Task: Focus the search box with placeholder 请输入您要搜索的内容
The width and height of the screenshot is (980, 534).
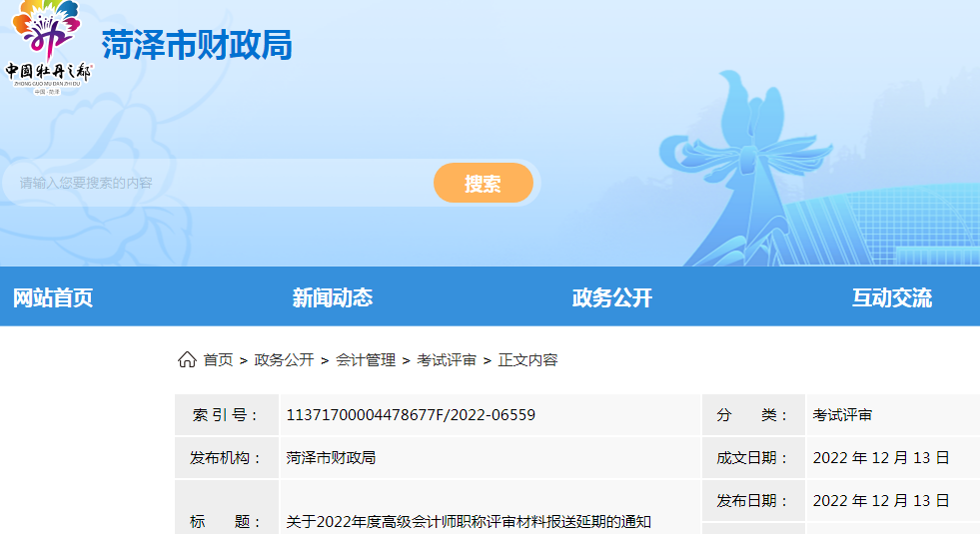Action: click(x=220, y=184)
